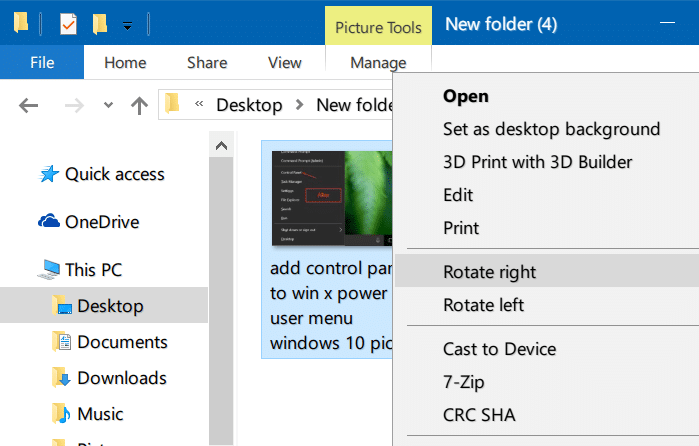The image size is (699, 446).
Task: Select the control panel picture thumbnail
Action: point(332,198)
